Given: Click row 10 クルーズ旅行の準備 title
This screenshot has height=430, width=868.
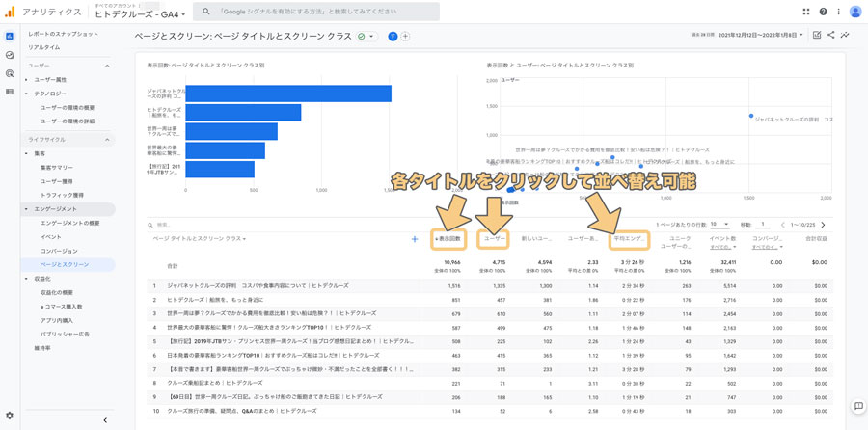Looking at the screenshot, I should (x=242, y=411).
